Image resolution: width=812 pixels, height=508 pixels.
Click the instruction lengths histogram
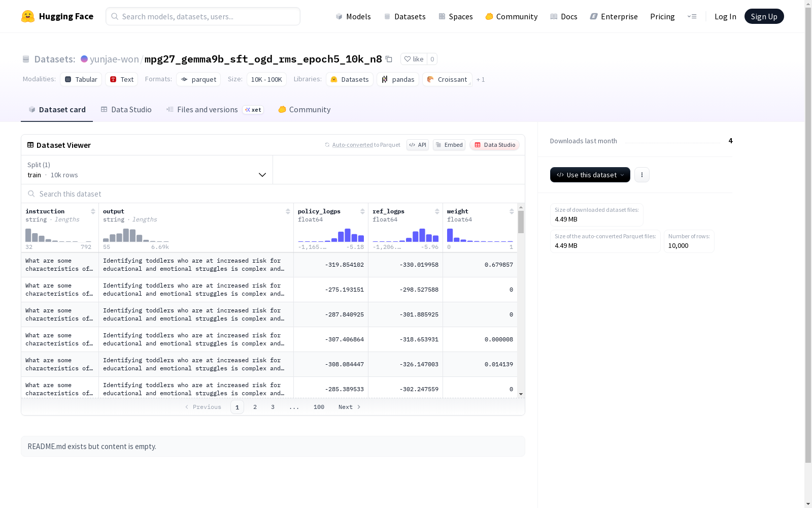pyautogui.click(x=59, y=235)
